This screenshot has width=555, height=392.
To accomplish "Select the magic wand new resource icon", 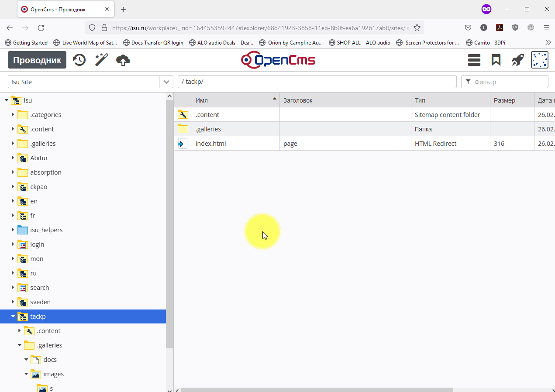I will [101, 60].
